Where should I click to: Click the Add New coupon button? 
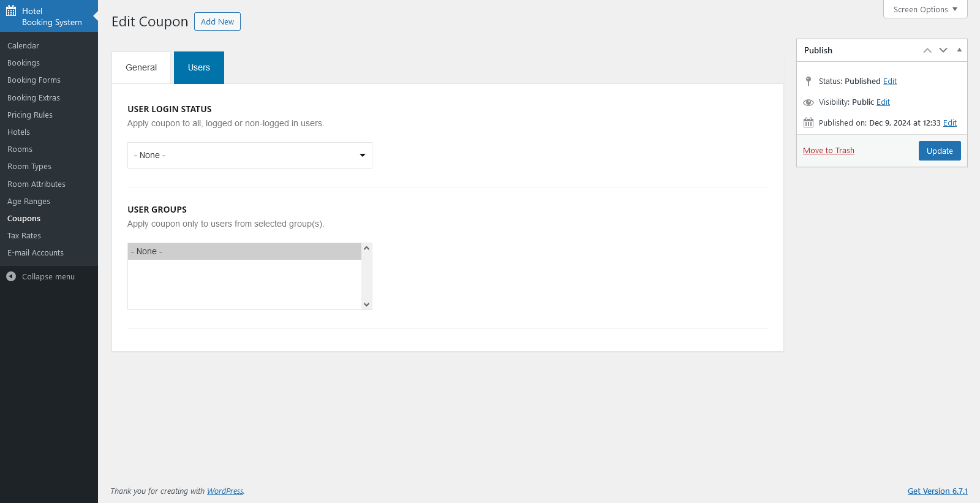click(x=217, y=21)
